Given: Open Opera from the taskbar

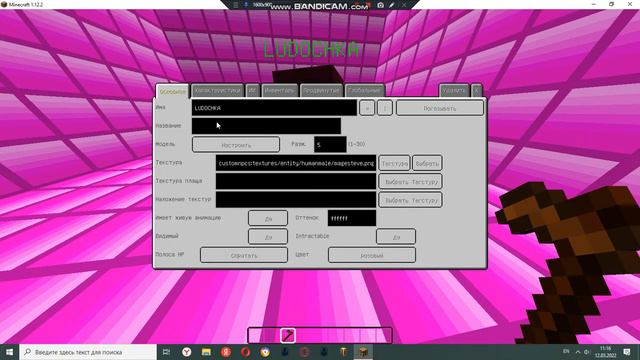Looking at the screenshot, I should click(245, 352).
